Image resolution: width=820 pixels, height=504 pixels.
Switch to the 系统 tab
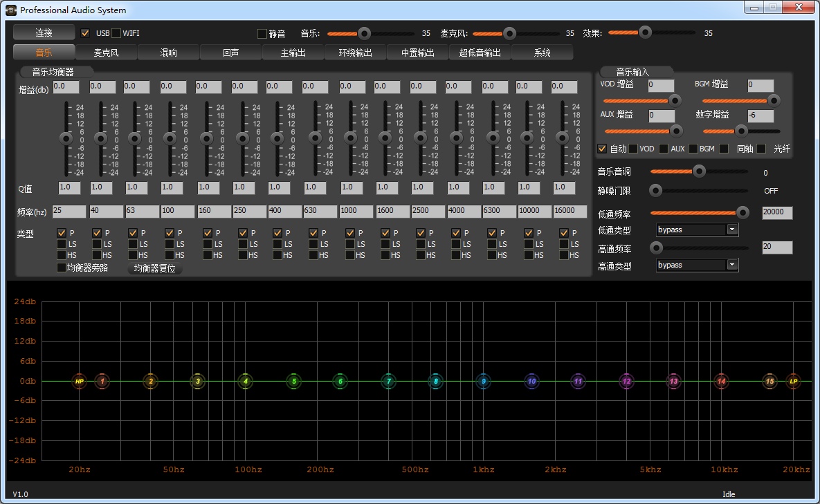(x=542, y=53)
